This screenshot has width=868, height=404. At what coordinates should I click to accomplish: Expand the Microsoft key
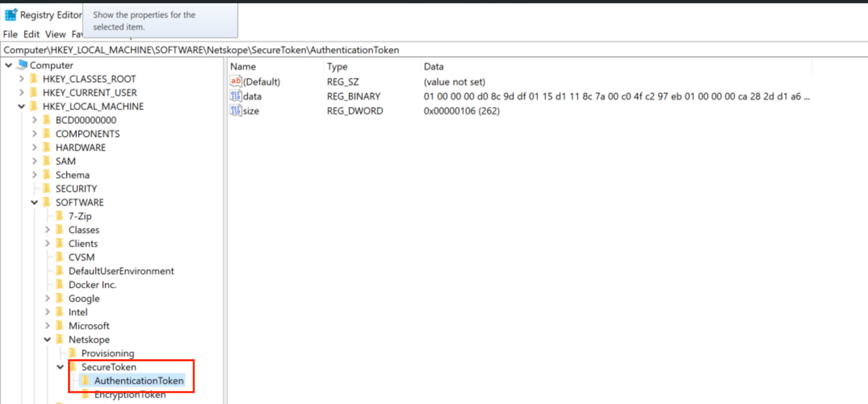click(x=48, y=326)
